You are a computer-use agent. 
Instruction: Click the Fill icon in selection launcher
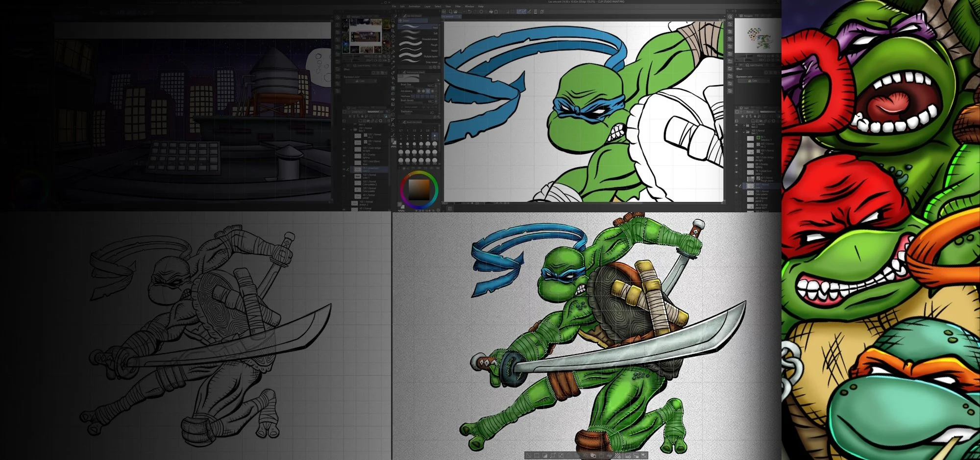[610, 456]
